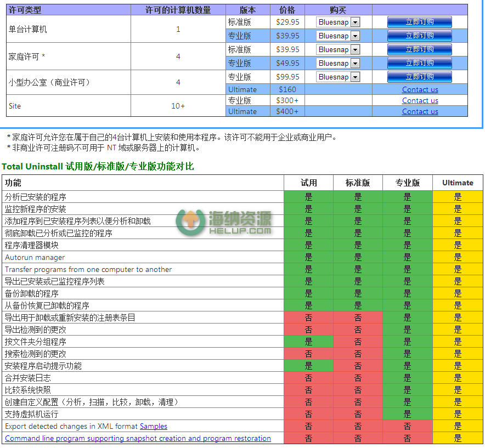Select the 家庭许可 * license type cell
This screenshot has height=448, width=485.
pyautogui.click(x=69, y=56)
